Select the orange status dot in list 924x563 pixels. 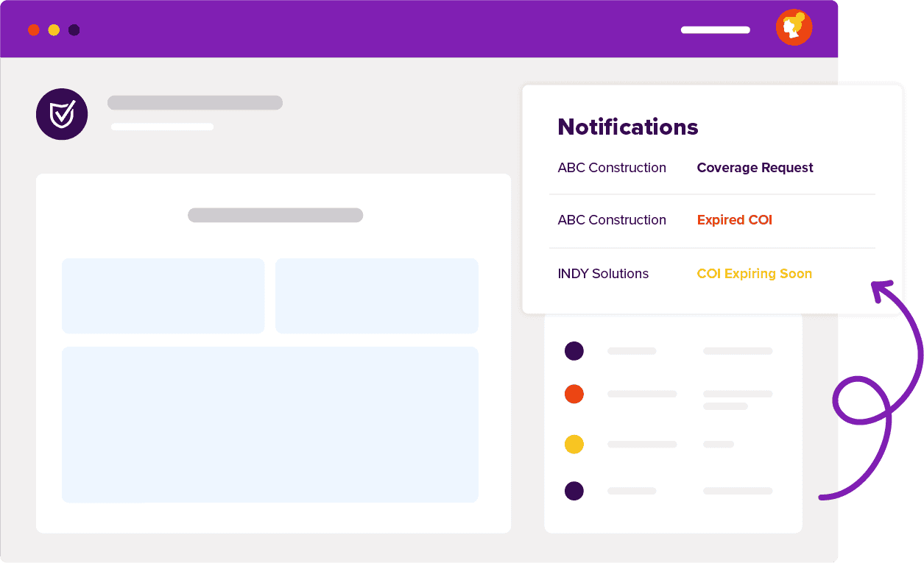point(574,394)
